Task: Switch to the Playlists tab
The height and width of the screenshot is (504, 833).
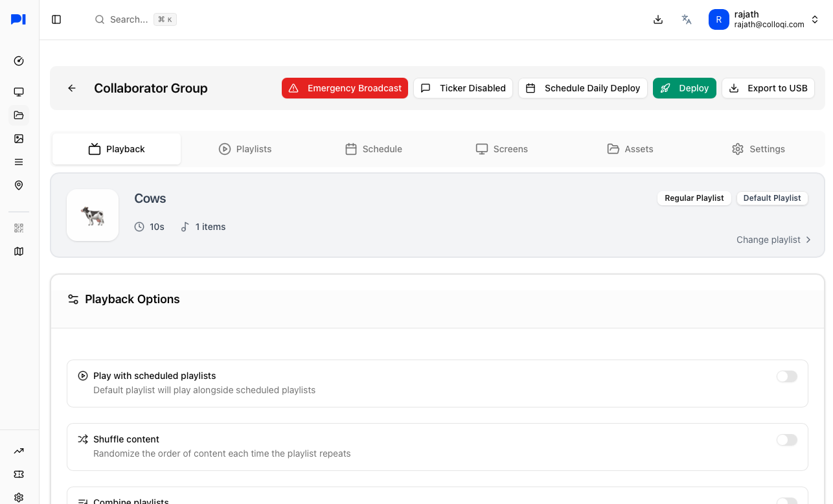Action: [x=245, y=149]
